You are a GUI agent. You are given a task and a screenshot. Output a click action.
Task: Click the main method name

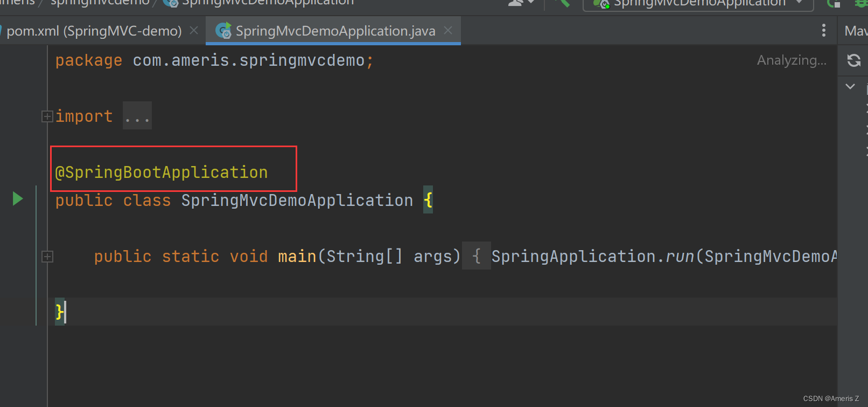(297, 257)
